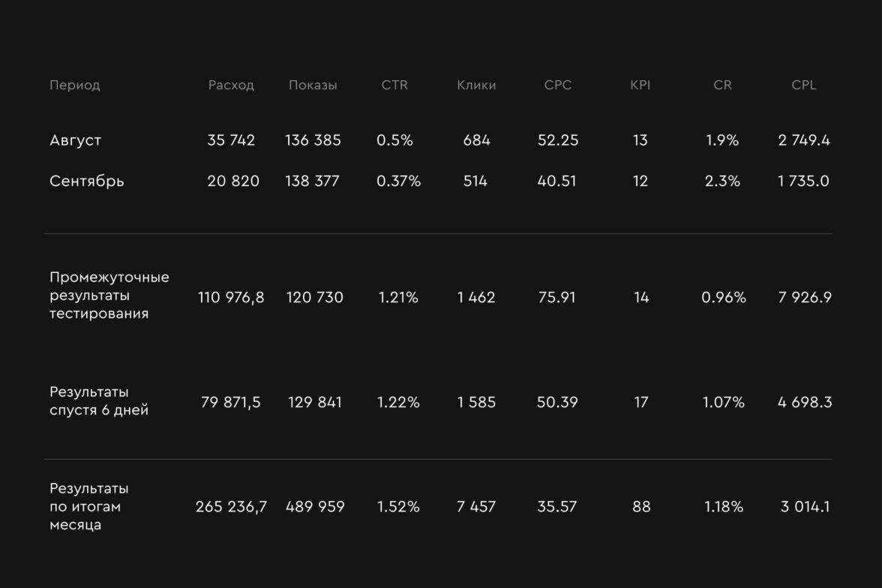The width and height of the screenshot is (882, 588).
Task: Select the Результаты спустя 6 дней label
Action: (x=99, y=401)
